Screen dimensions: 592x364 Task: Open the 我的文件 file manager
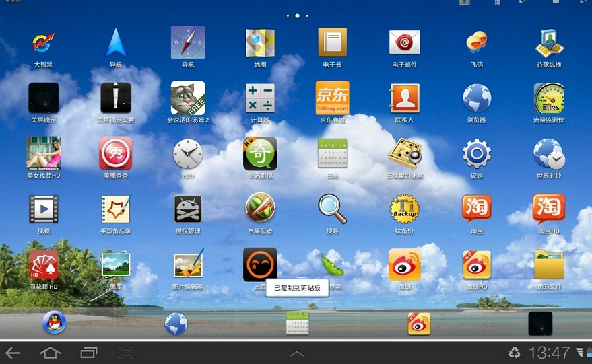tap(549, 264)
